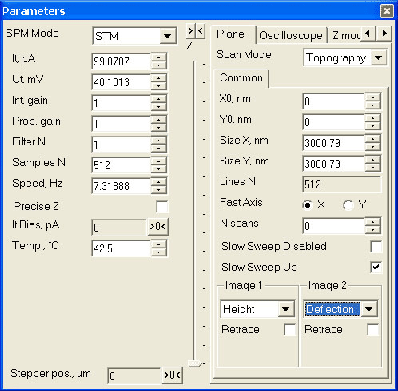The width and height of the screenshot is (398, 391).
Task: Decrease Ut, mV with spinner down arrow
Action: pyautogui.click(x=159, y=86)
